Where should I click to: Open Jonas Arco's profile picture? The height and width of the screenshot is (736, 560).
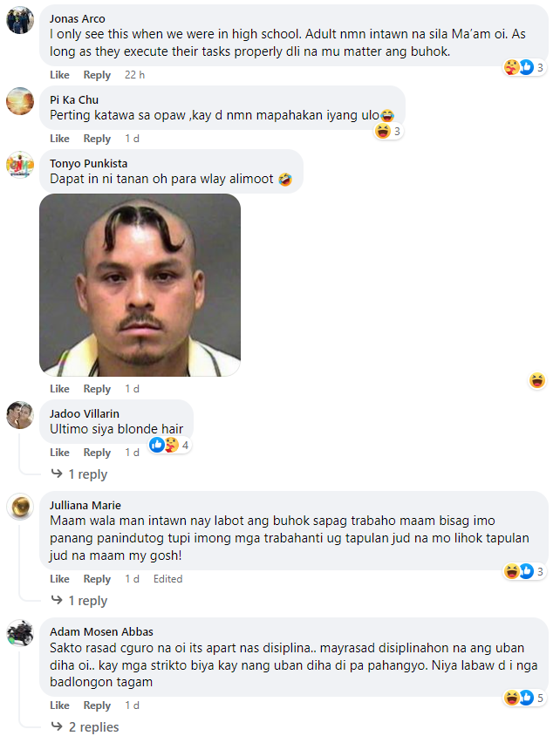point(20,20)
